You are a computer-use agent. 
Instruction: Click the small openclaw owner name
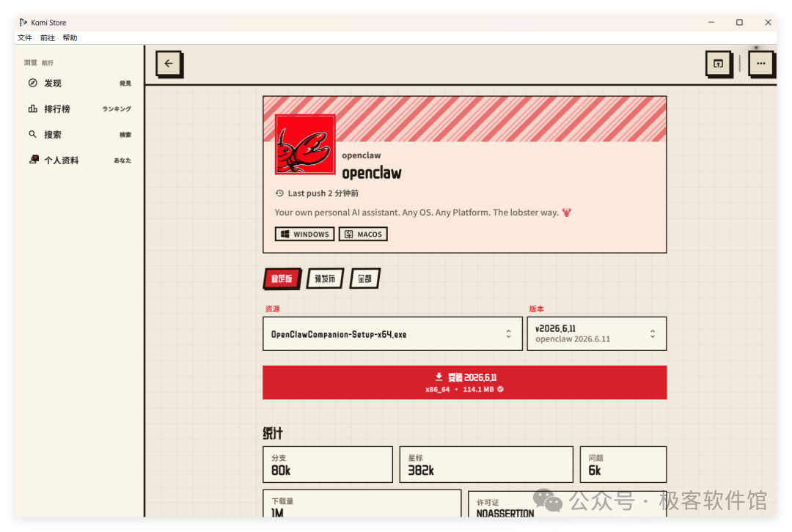(361, 155)
